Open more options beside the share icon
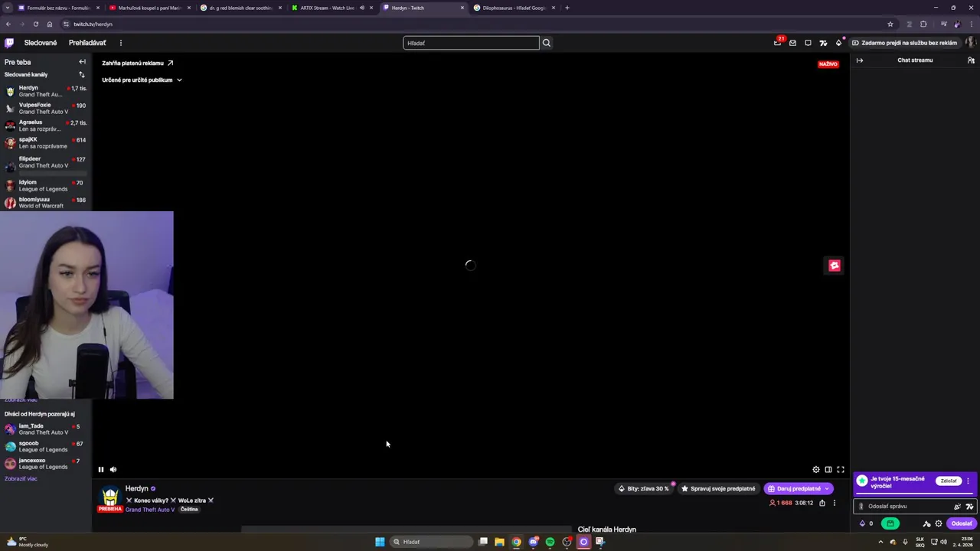The image size is (980, 551). [835, 503]
